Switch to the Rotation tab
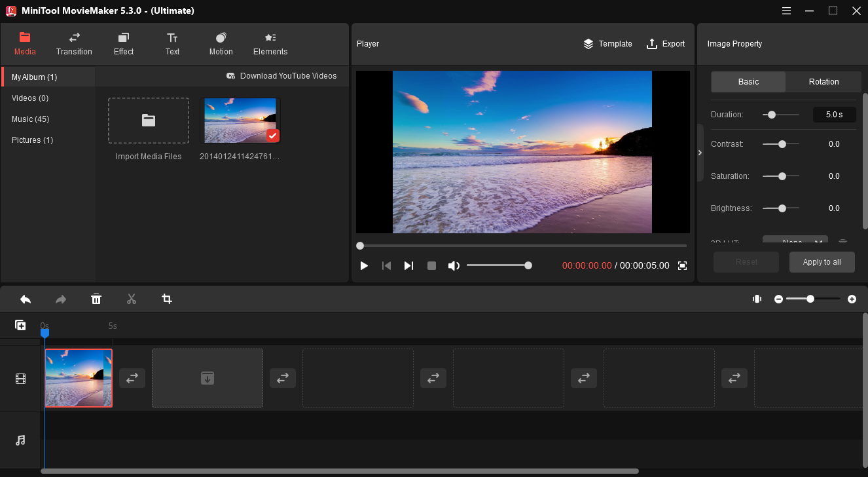This screenshot has height=477, width=868. pyautogui.click(x=823, y=82)
